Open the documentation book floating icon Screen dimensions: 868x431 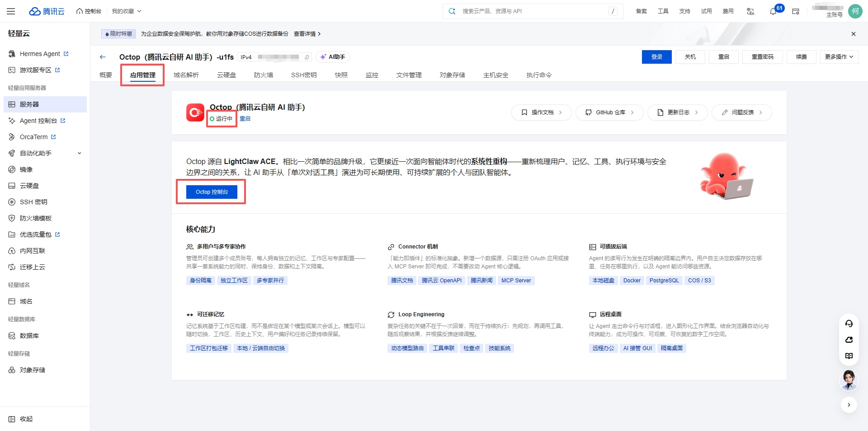pyautogui.click(x=849, y=356)
